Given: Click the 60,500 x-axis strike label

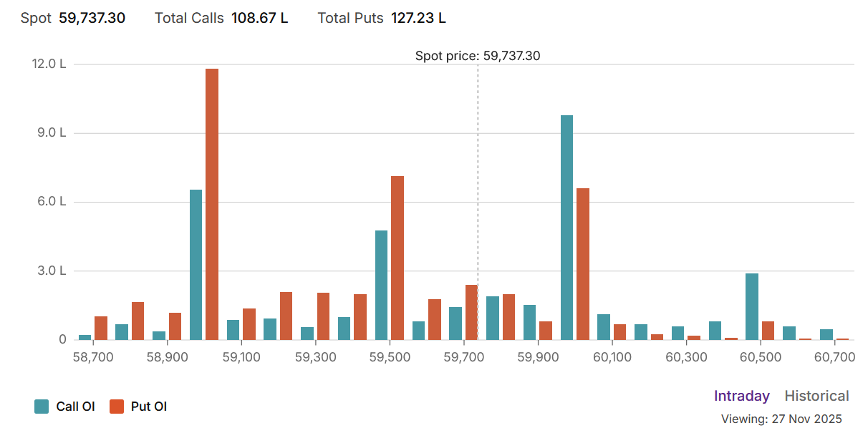Looking at the screenshot, I should [x=761, y=356].
